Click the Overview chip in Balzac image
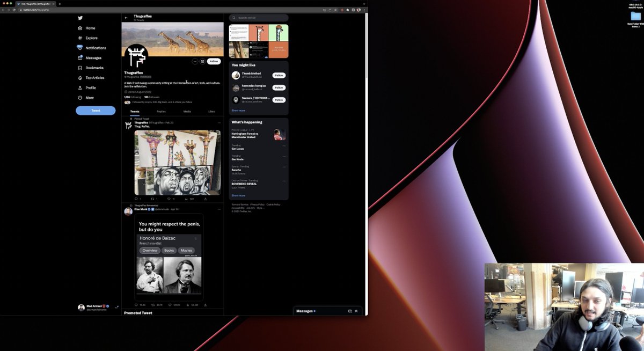This screenshot has width=644, height=351. tap(150, 251)
